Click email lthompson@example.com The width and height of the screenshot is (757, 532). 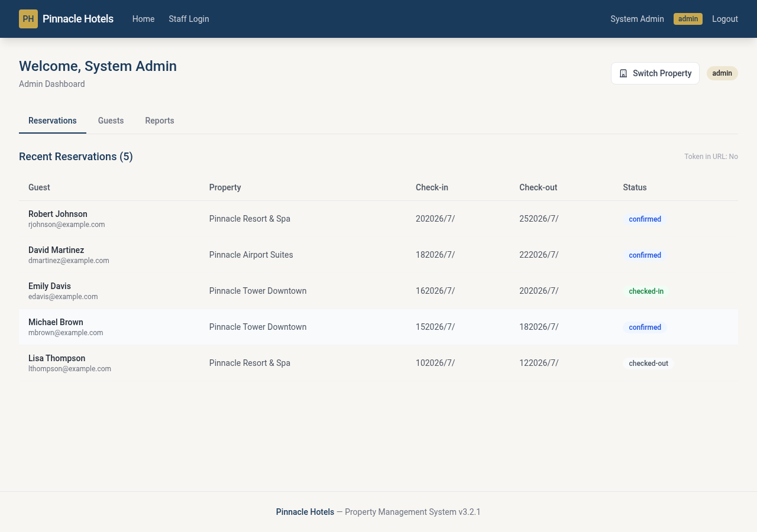70,369
